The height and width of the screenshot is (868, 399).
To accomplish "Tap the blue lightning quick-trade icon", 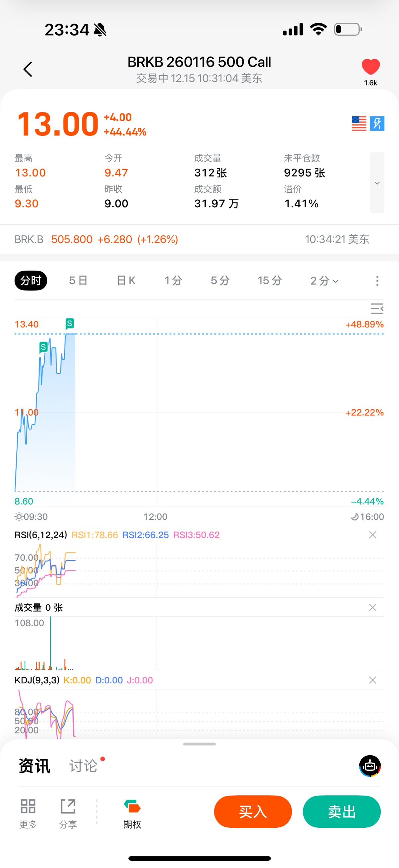I will coord(377,123).
